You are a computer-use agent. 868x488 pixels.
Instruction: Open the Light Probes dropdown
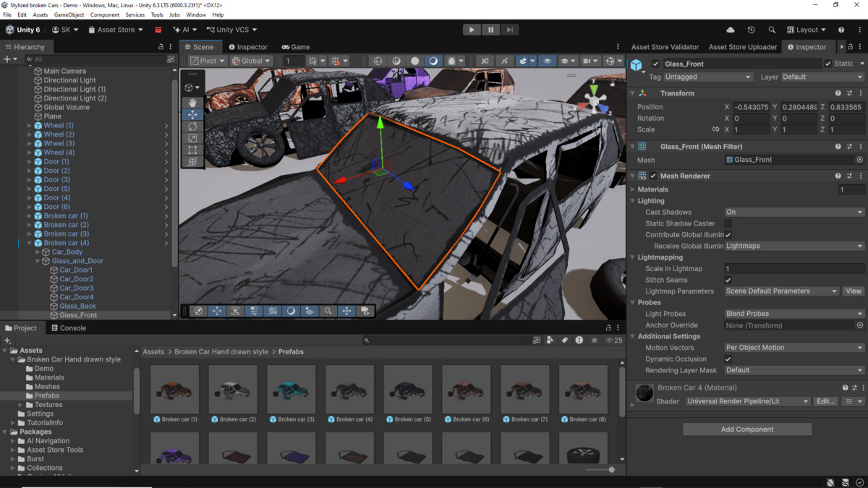[794, 314]
